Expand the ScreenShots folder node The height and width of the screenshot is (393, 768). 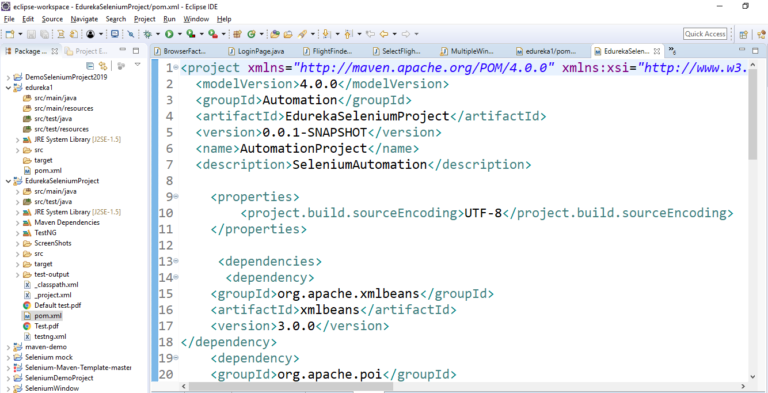tap(17, 243)
